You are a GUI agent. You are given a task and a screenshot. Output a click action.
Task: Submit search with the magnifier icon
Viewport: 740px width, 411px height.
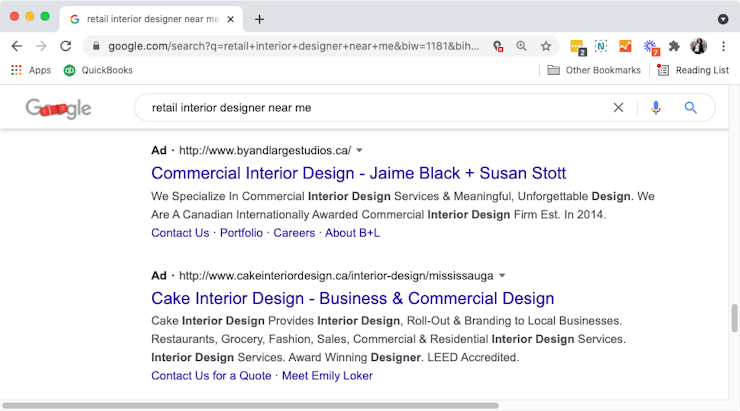[x=690, y=108]
